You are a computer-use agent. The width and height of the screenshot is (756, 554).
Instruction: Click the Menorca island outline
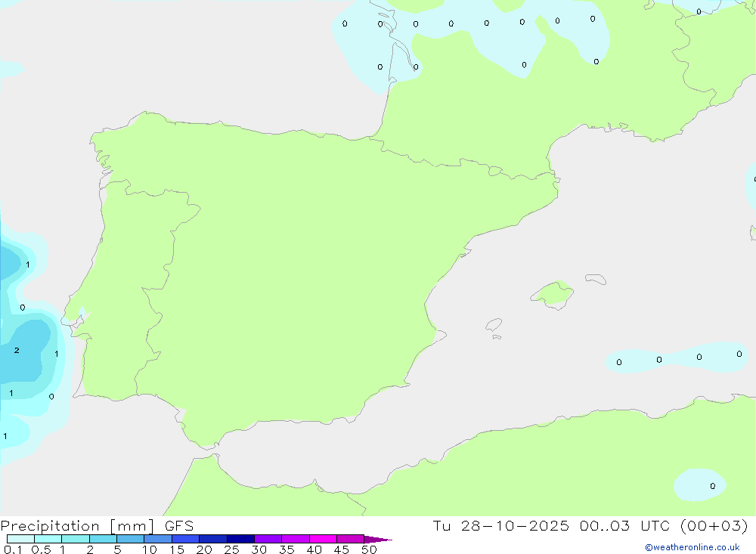(x=596, y=279)
